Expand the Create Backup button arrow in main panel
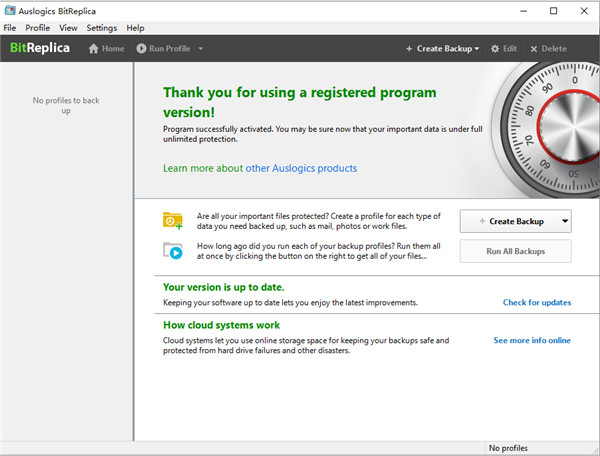The height and width of the screenshot is (456, 600). pyautogui.click(x=566, y=221)
